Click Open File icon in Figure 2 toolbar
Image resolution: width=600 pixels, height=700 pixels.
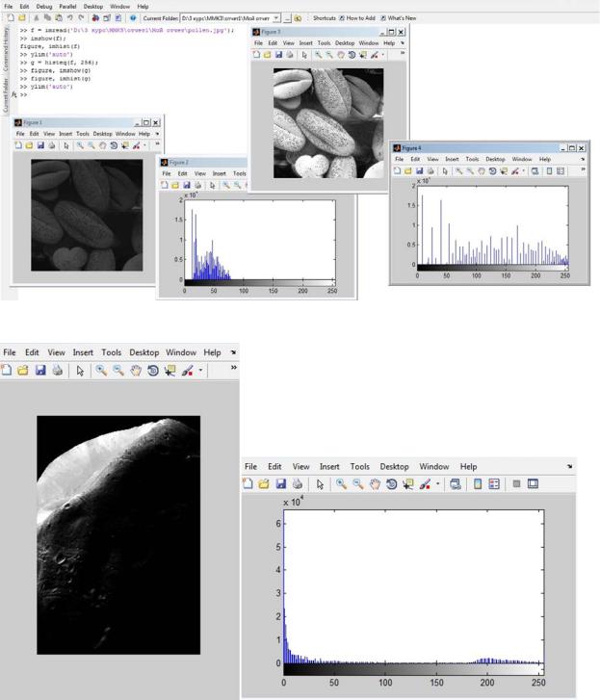click(x=175, y=185)
